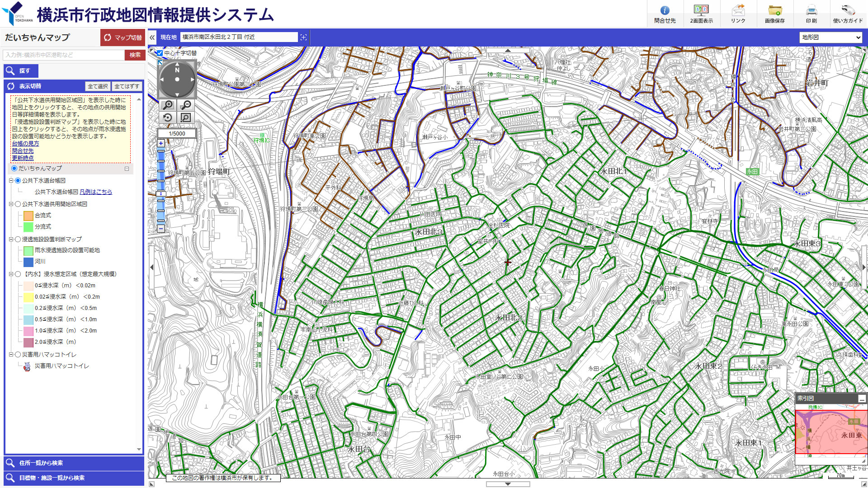Click the zoom in magnifier icon
Image resolution: width=868 pixels, height=488 pixels.
168,105
